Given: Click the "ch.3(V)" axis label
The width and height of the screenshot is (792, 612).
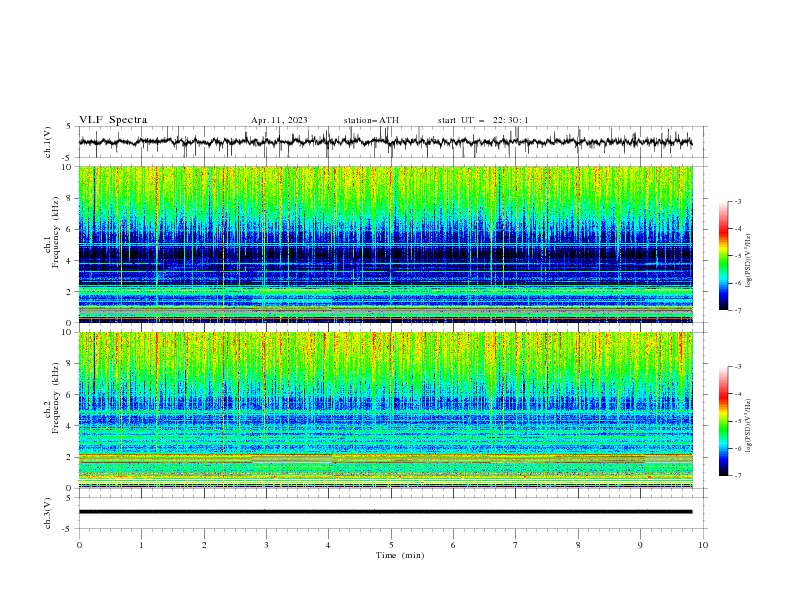Looking at the screenshot, I should point(48,513).
